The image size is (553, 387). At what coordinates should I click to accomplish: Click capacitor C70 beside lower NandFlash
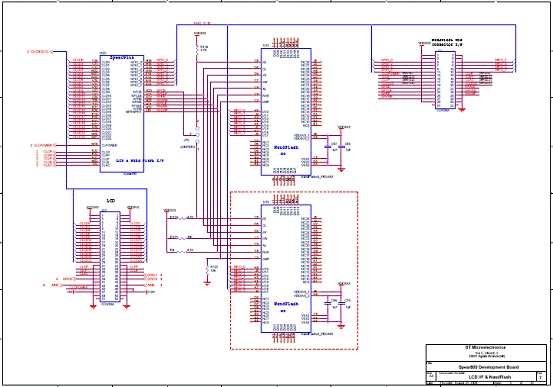click(x=341, y=303)
